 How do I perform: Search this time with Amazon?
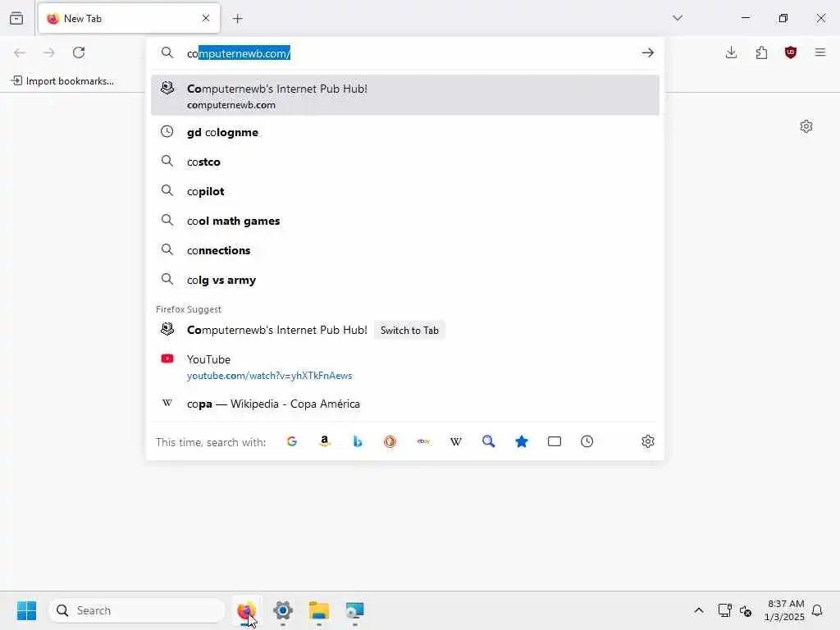(325, 441)
